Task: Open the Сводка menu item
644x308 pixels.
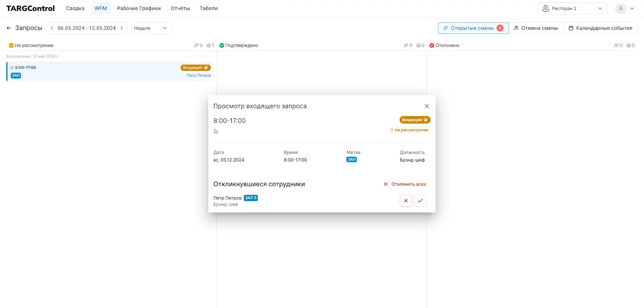Action: point(75,8)
